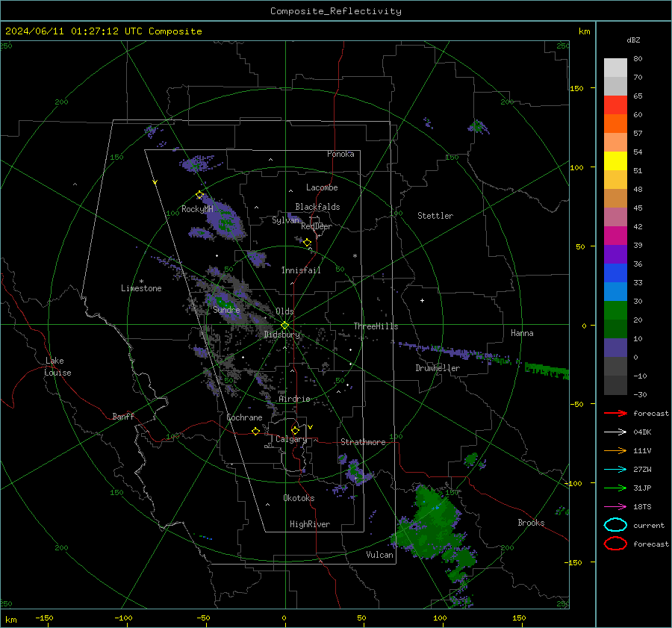Click the RedDeer city label
Image resolution: width=672 pixels, height=628 pixels.
tap(317, 226)
